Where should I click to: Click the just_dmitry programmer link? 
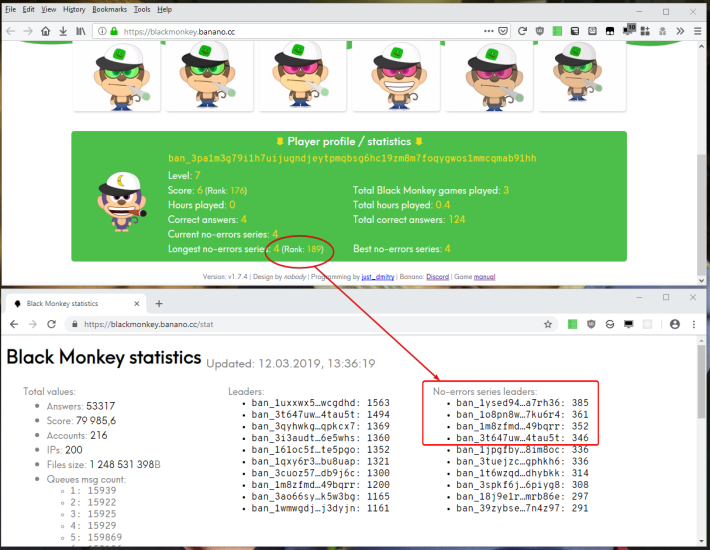tap(378, 277)
